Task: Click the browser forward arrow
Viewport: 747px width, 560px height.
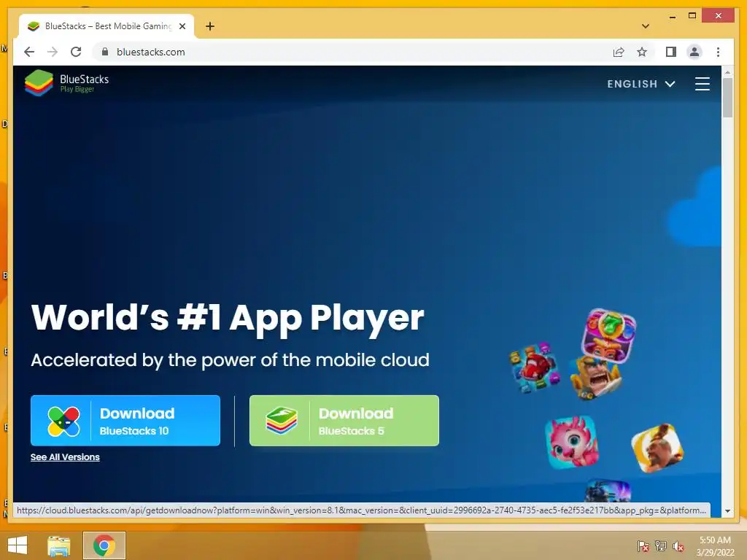Action: [x=53, y=52]
